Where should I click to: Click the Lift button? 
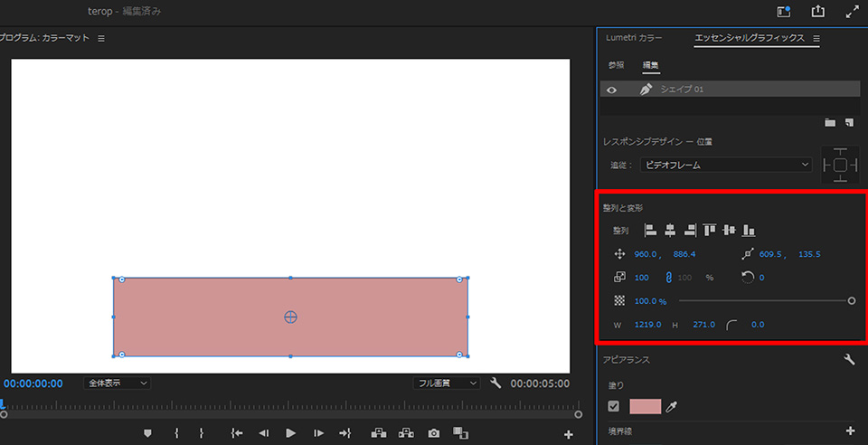379,433
